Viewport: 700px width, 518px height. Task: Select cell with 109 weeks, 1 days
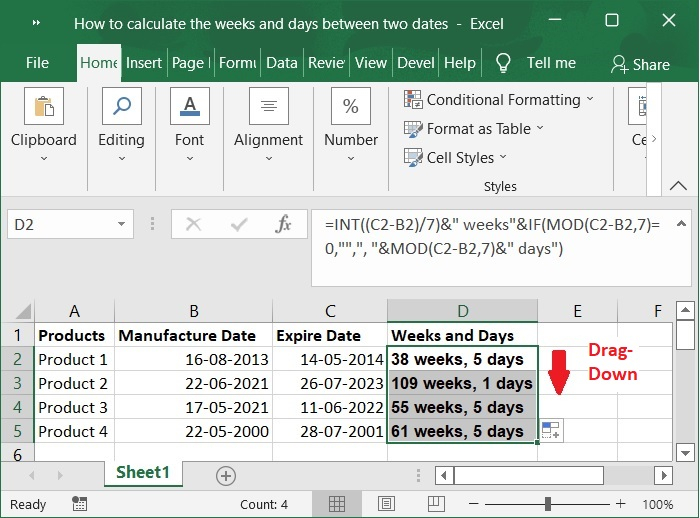pyautogui.click(x=462, y=383)
